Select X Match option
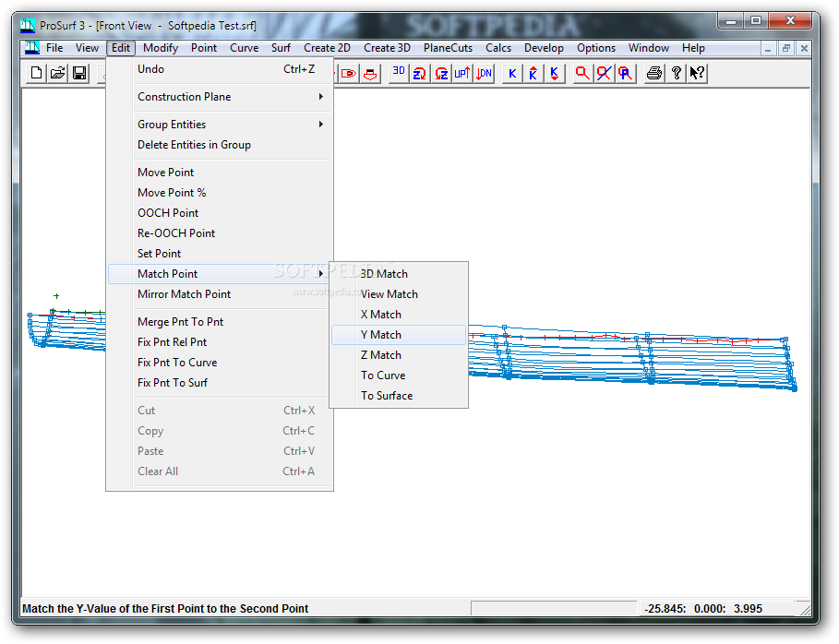The width and height of the screenshot is (839, 644). tap(399, 315)
